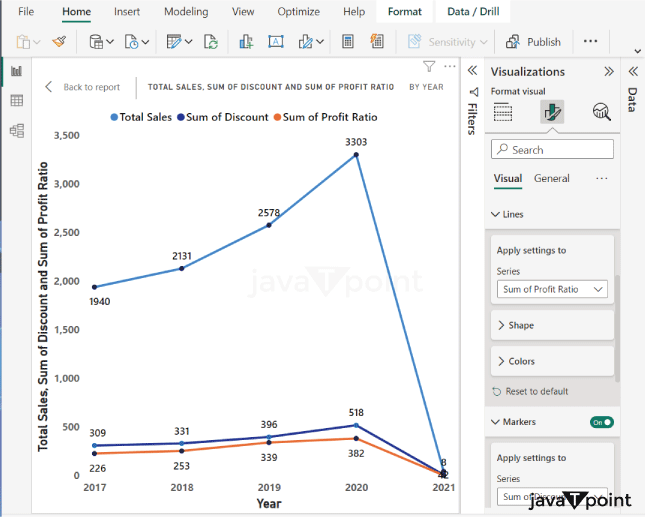Open the Modeling ribbon tab
Image resolution: width=645 pixels, height=517 pixels.
tap(186, 12)
